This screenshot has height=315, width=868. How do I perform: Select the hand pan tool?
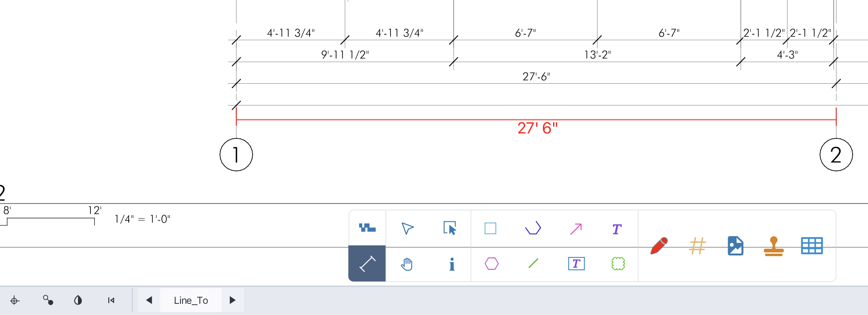click(x=407, y=264)
